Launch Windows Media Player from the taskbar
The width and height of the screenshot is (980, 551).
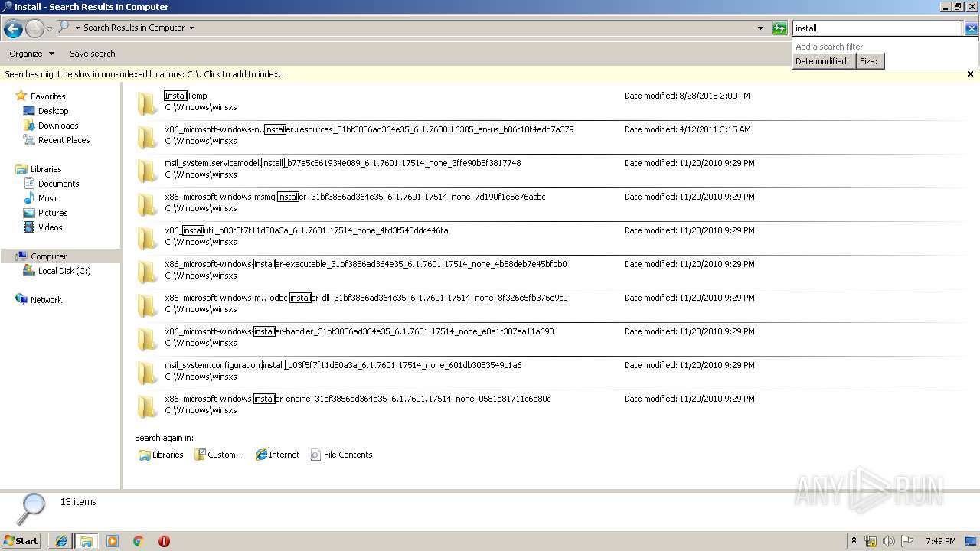click(x=113, y=541)
